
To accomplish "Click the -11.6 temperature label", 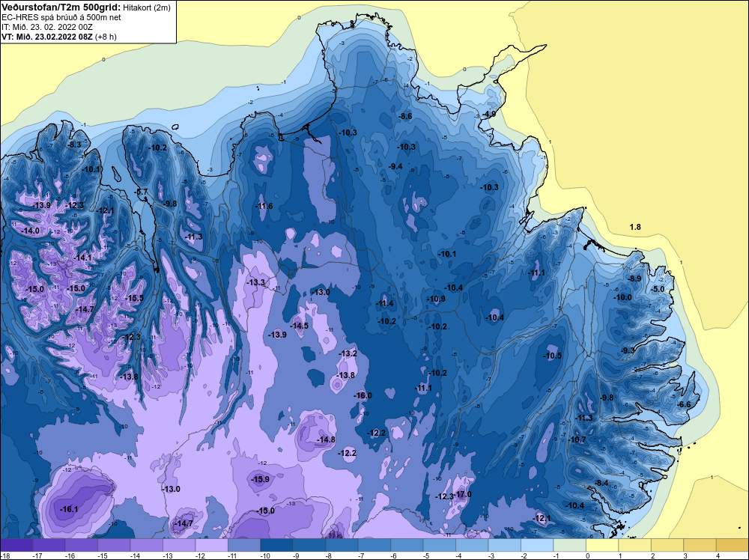I will 264,206.
